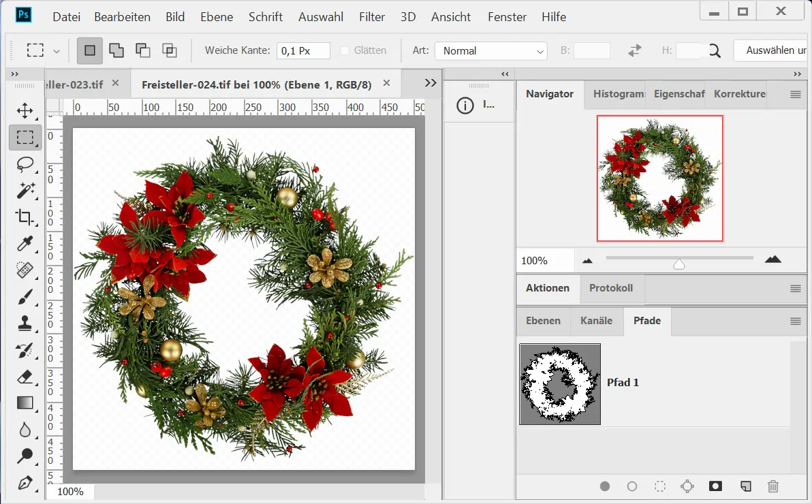Viewport: 812px width, 504px height.
Task: Expand the tool preset picker arrow
Action: point(57,50)
